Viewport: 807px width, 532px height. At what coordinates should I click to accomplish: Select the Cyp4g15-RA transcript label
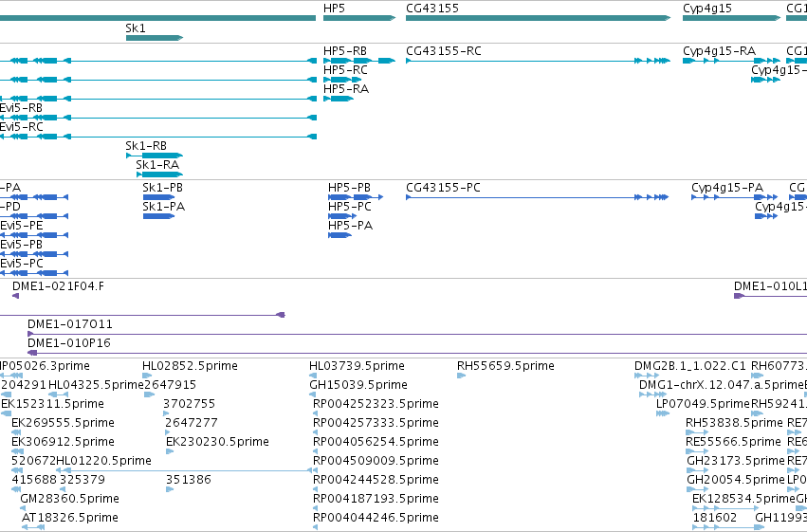tap(719, 51)
